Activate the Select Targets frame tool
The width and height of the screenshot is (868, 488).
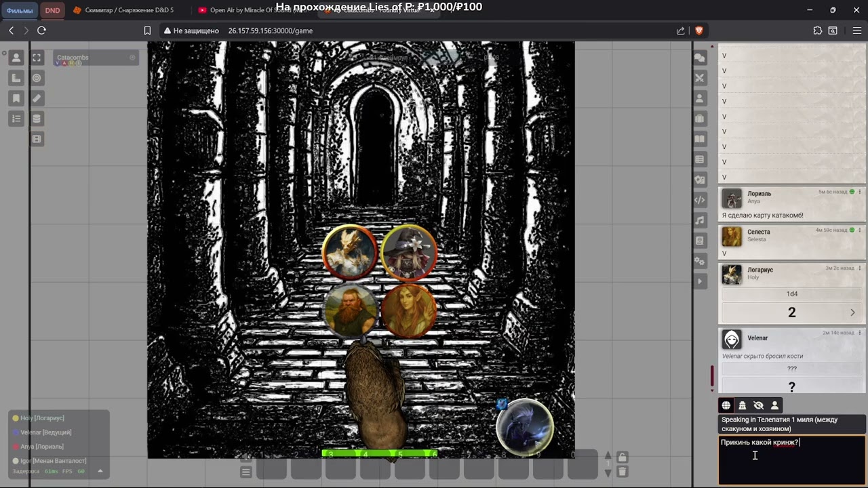37,58
